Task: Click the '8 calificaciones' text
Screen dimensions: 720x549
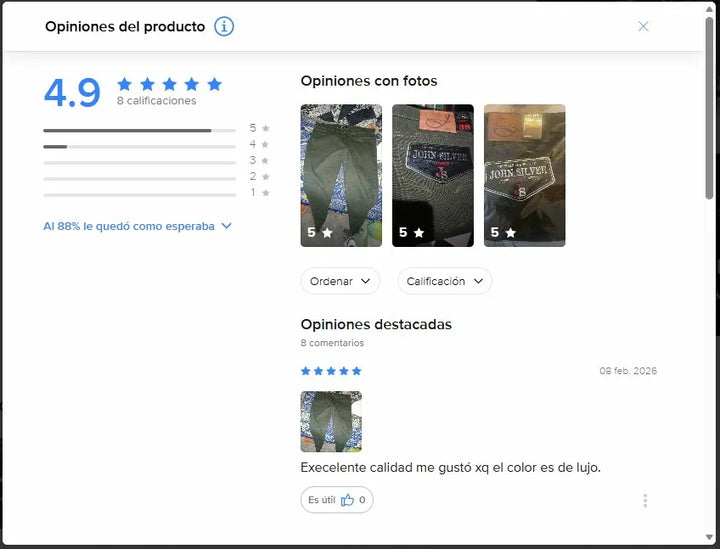Action: coord(156,101)
